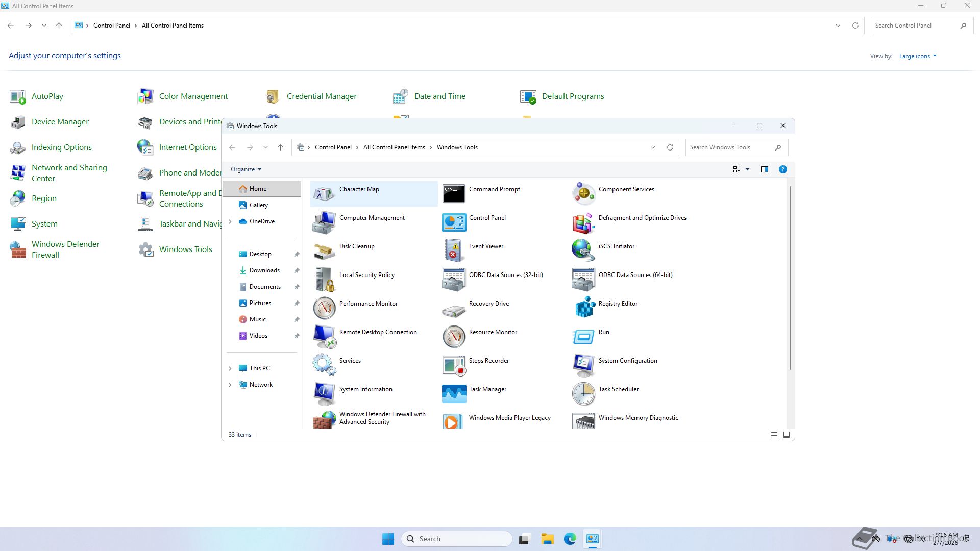The height and width of the screenshot is (551, 980).
Task: Open the Task Manager tool icon
Action: click(454, 393)
